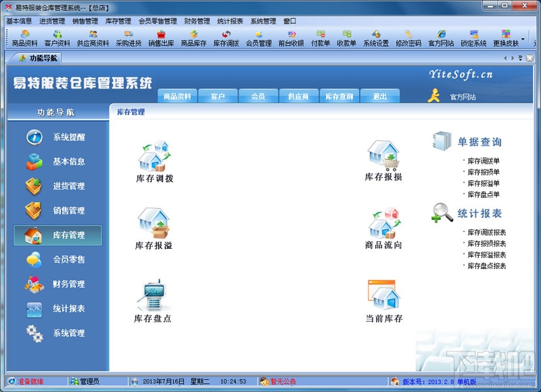This screenshot has width=541, height=392.
Task: Click 锁定系统 toolbar icon
Action: pos(474,39)
